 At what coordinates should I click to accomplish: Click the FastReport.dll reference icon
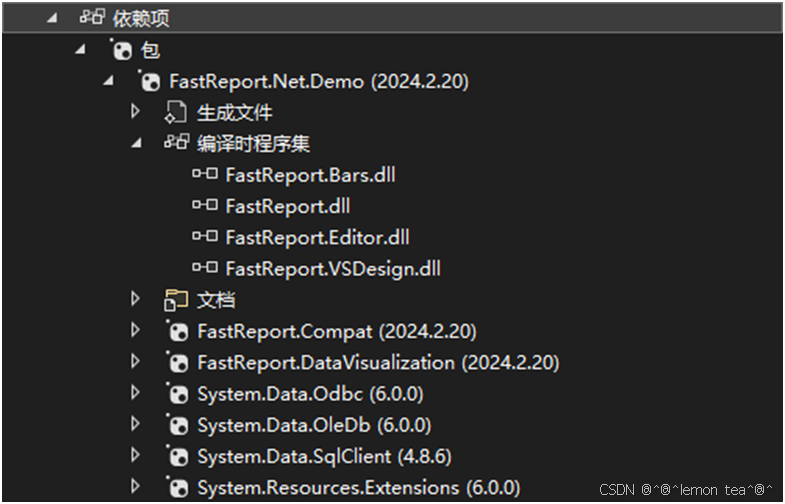coord(205,205)
